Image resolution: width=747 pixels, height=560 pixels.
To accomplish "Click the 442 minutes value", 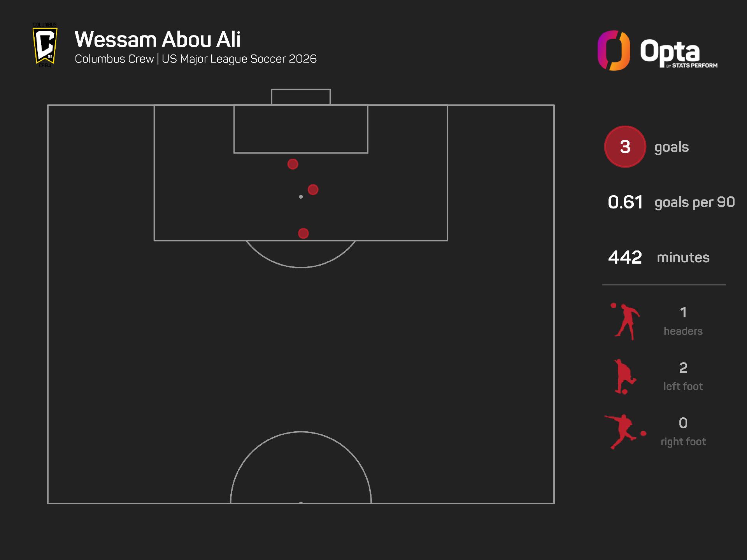I will point(625,257).
